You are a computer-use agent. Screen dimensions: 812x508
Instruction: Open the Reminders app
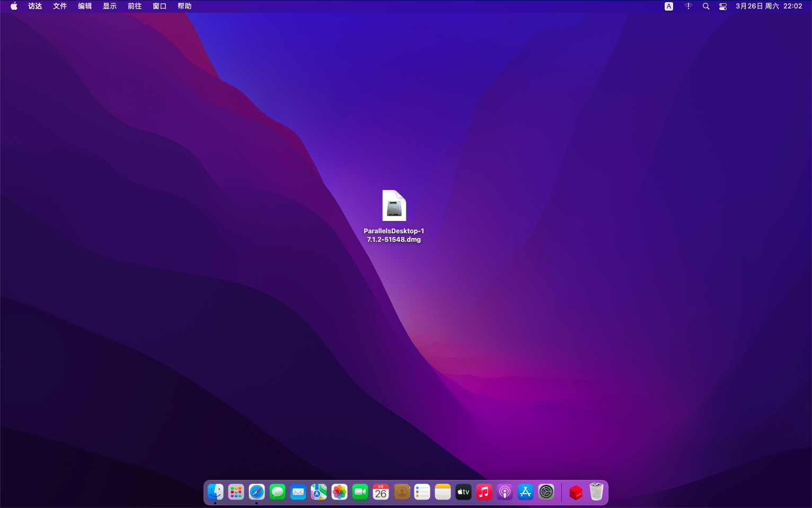pos(422,492)
